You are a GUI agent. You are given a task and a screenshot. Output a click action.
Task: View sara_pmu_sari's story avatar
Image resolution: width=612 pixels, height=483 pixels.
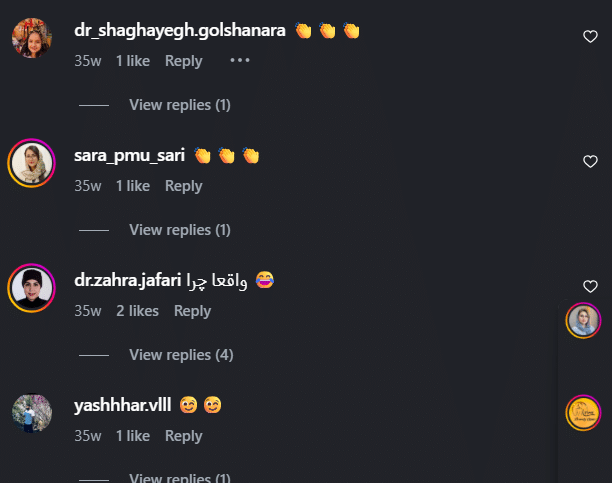coord(32,163)
